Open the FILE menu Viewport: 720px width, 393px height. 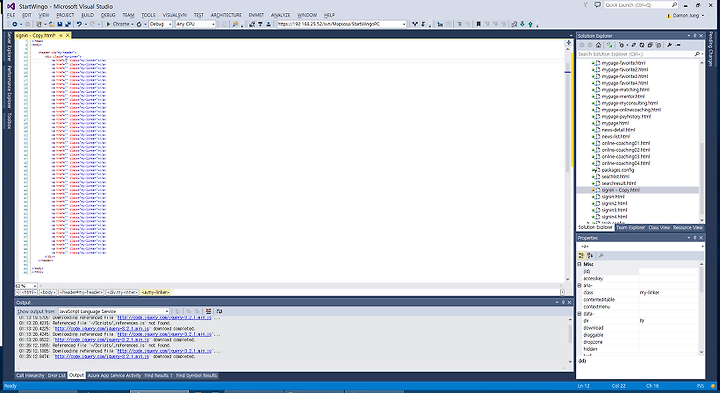coord(11,15)
